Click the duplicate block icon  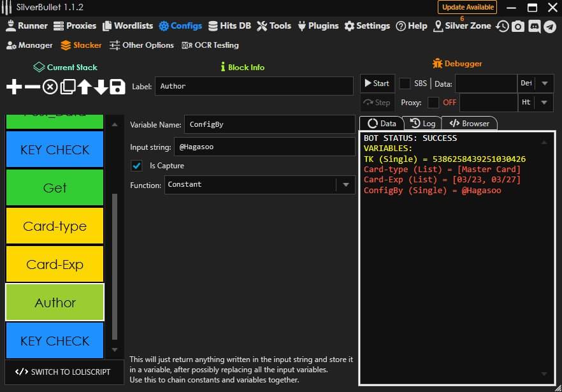coord(68,87)
